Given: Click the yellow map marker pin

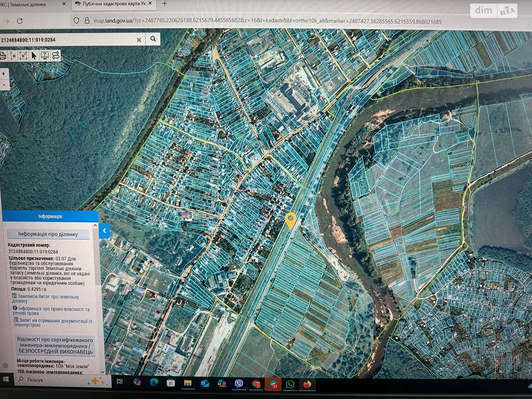Looking at the screenshot, I should [291, 220].
